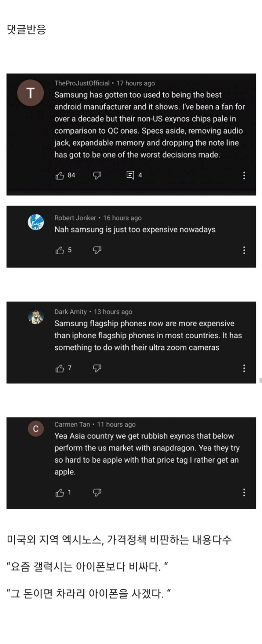Image resolution: width=262 pixels, height=644 pixels.
Task: Open more options for Carmen Tan's comment
Action: coord(244,492)
